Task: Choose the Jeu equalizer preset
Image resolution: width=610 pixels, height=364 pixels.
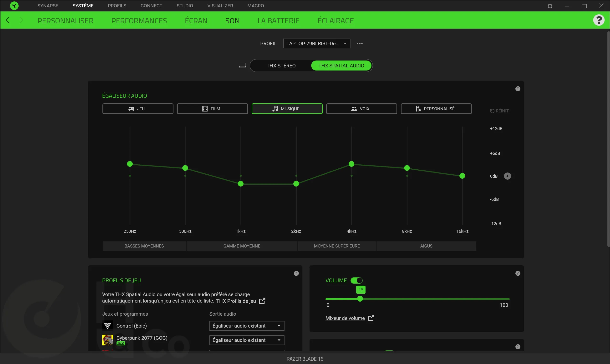Action: coord(138,109)
